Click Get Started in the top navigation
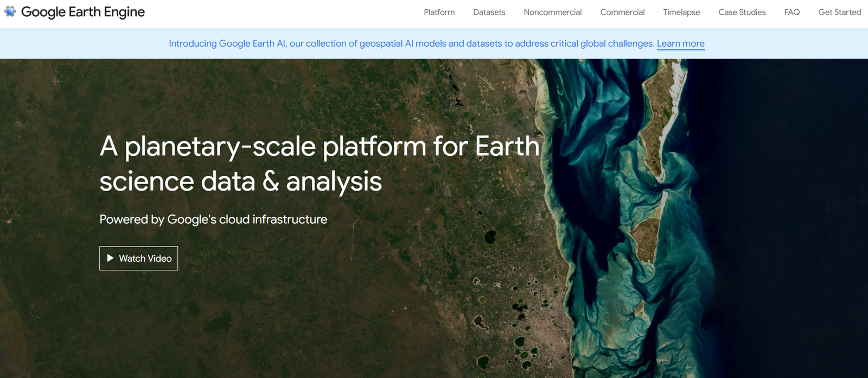This screenshot has width=868, height=378. click(839, 12)
